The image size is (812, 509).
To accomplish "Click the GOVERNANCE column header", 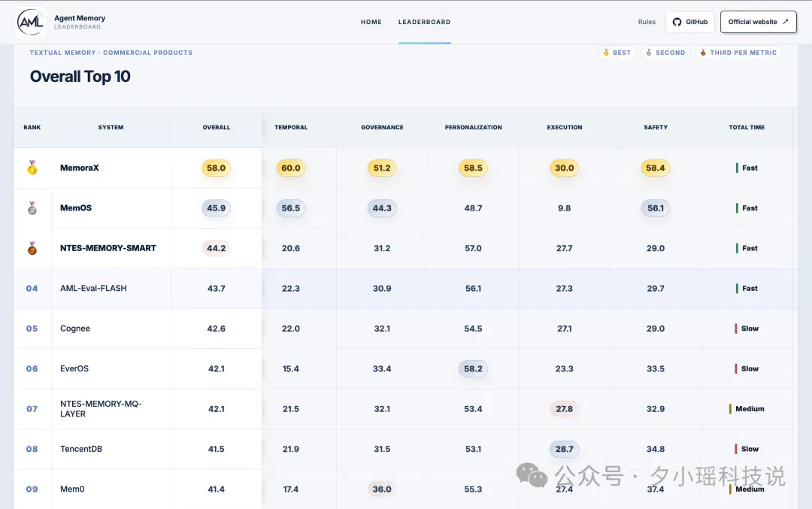I will point(382,127).
